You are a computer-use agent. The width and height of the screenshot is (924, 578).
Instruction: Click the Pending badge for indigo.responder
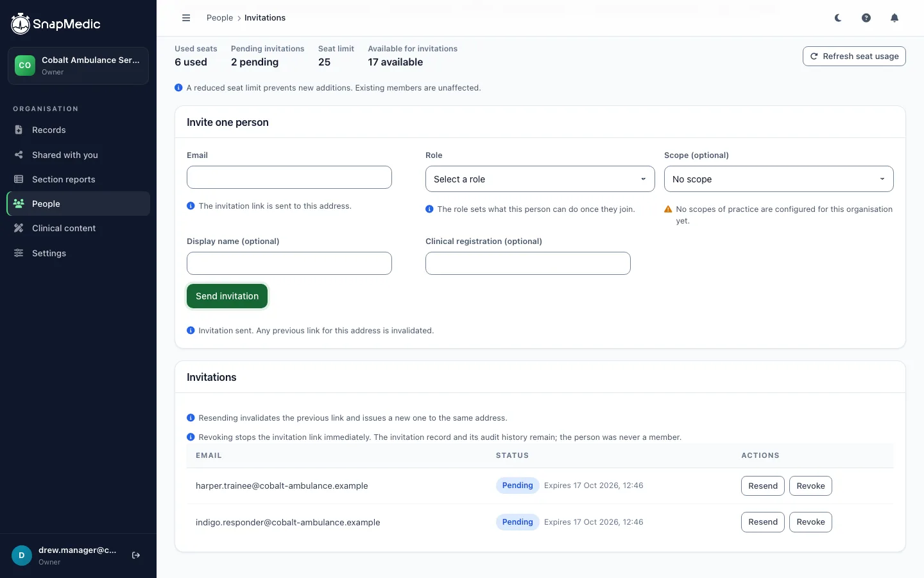tap(517, 522)
